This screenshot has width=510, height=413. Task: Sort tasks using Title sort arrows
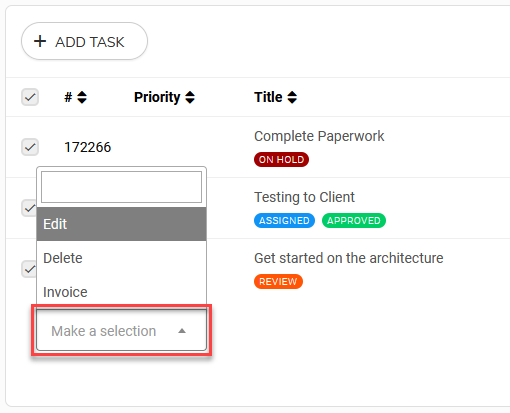tap(292, 97)
